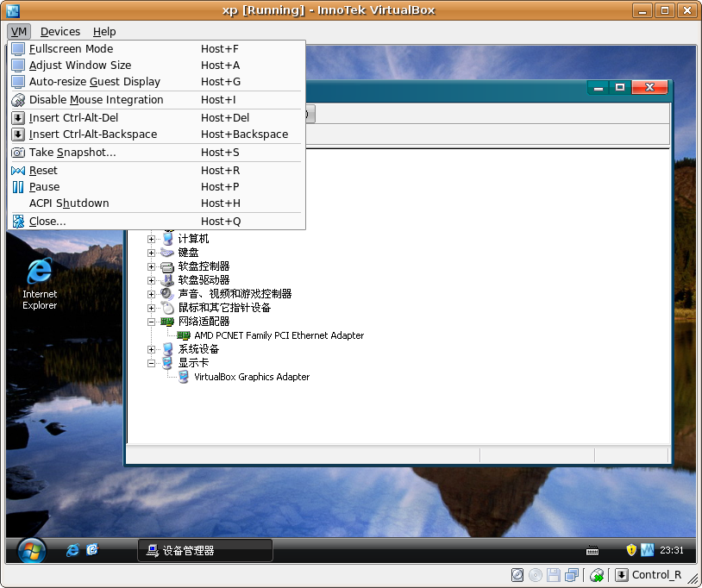The image size is (702, 588).
Task: Close the guest Device Manager window
Action: coord(649,87)
